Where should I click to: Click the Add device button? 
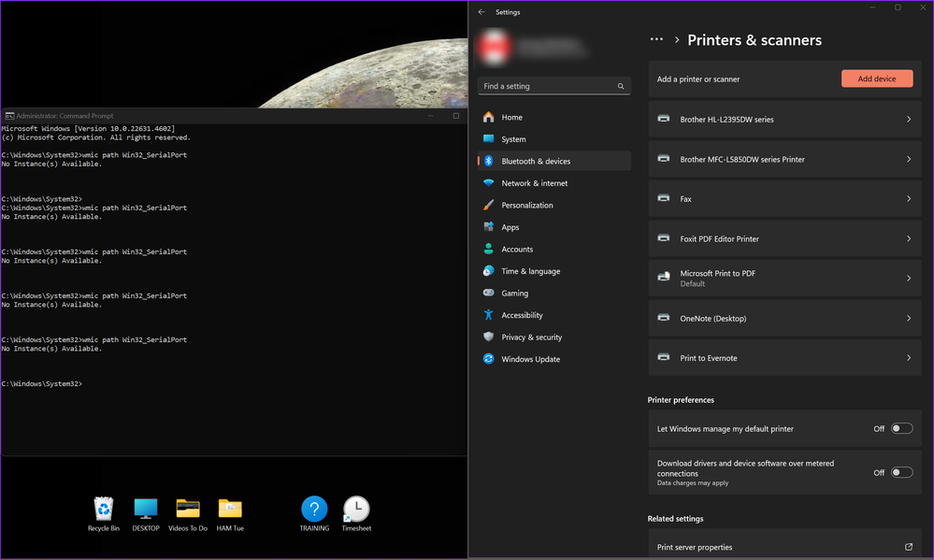(x=876, y=79)
